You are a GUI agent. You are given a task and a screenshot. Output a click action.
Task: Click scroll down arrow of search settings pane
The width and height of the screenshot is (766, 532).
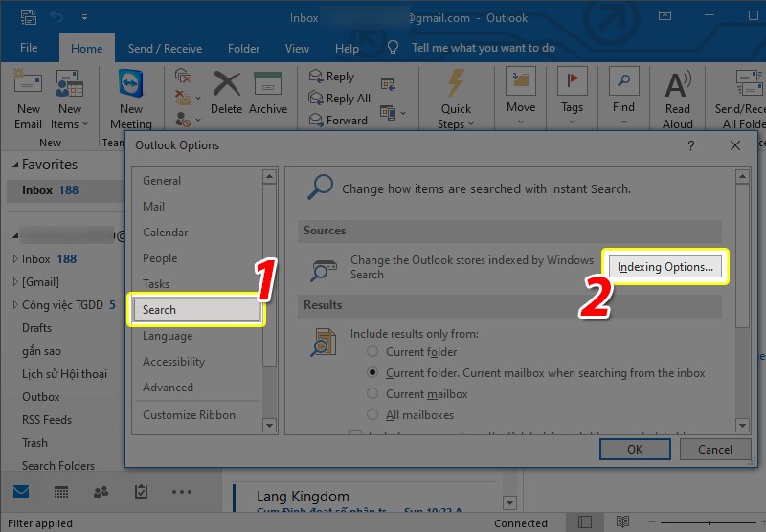(742, 425)
